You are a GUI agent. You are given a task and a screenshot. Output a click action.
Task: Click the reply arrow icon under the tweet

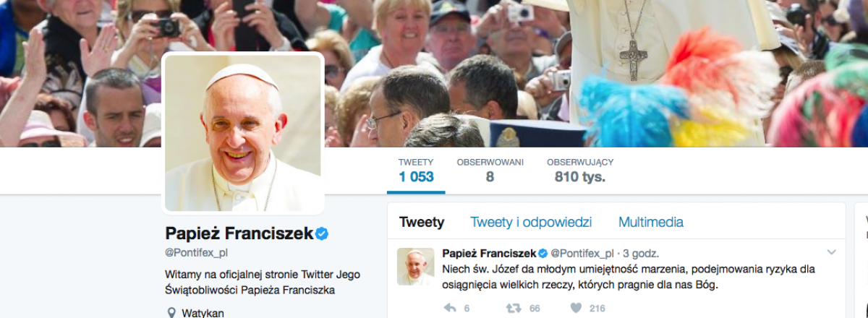449,308
